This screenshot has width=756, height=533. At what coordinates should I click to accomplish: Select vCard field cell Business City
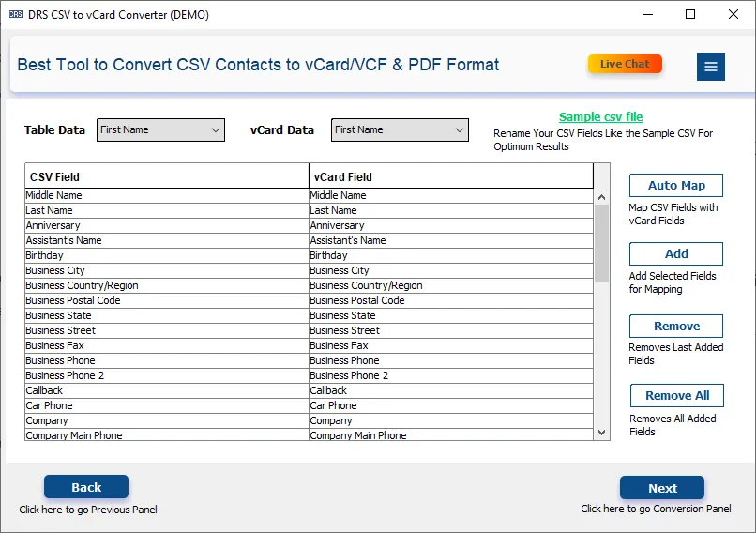451,270
